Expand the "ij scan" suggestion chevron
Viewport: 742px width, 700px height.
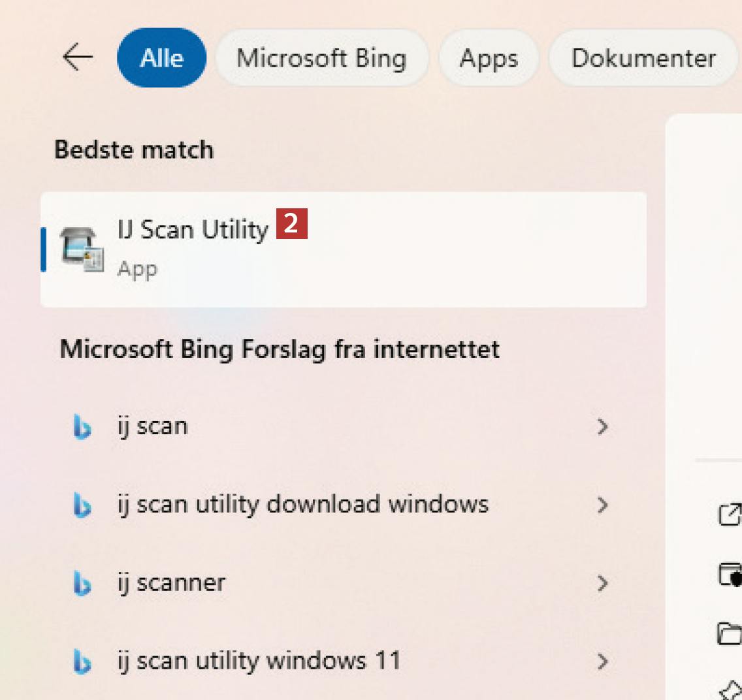(x=602, y=427)
